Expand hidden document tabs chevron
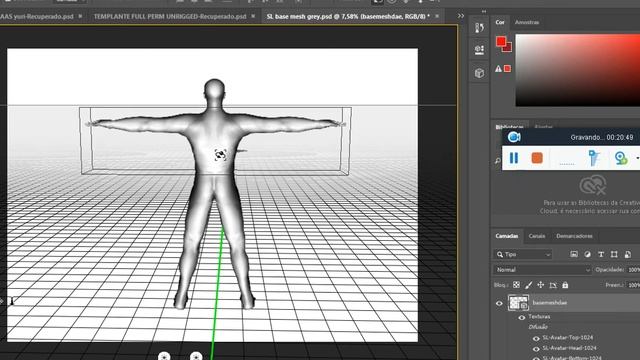 (x=461, y=16)
